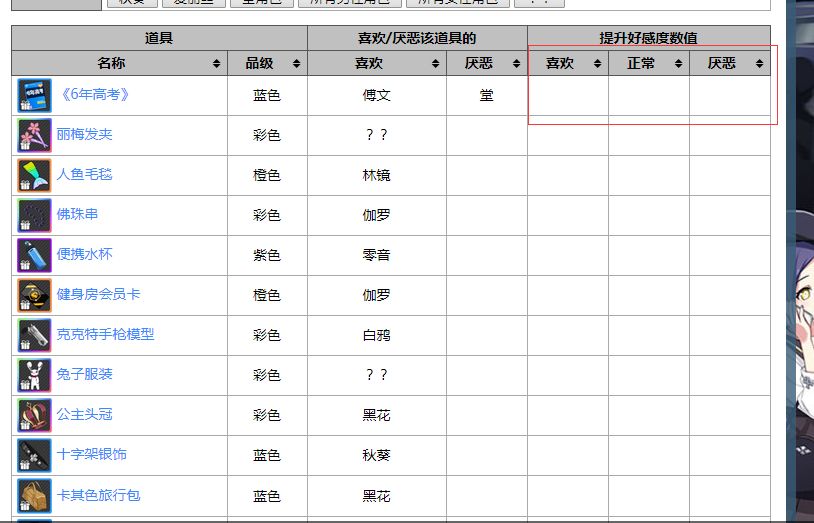814x523 pixels.
Task: Open the 克克特手枪模型 item link
Action: point(105,334)
